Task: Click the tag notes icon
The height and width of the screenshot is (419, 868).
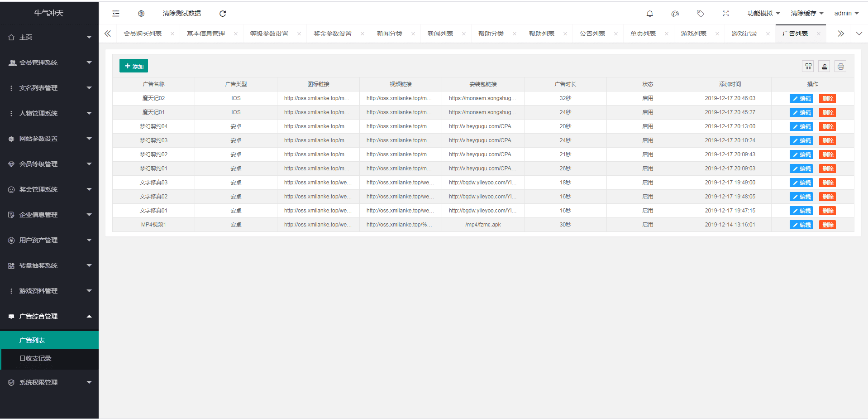Action: pyautogui.click(x=701, y=14)
